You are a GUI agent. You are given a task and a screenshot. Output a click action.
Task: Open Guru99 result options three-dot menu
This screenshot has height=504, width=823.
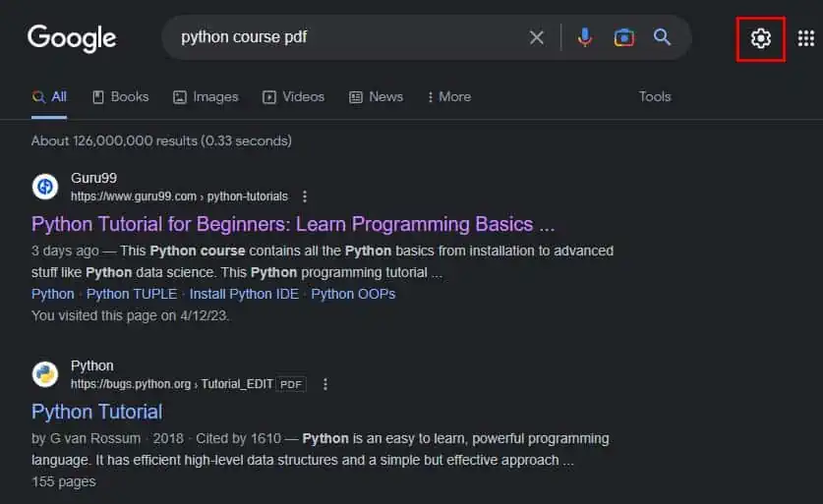305,196
